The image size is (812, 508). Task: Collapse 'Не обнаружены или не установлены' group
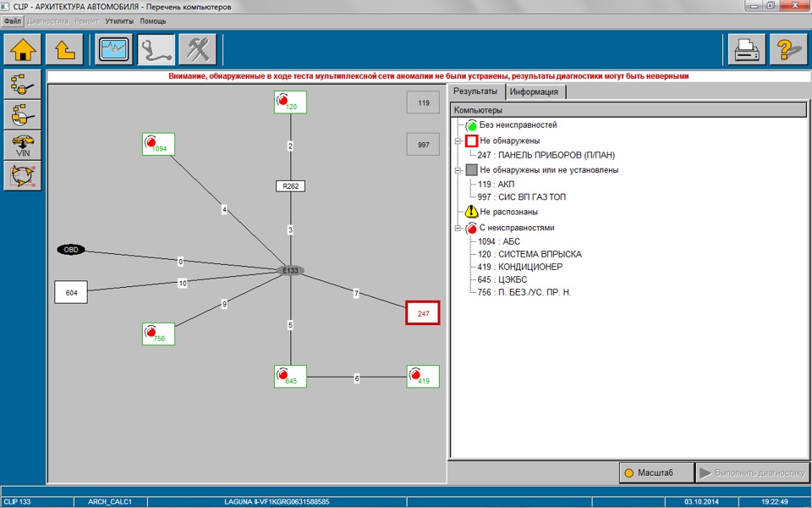[458, 170]
